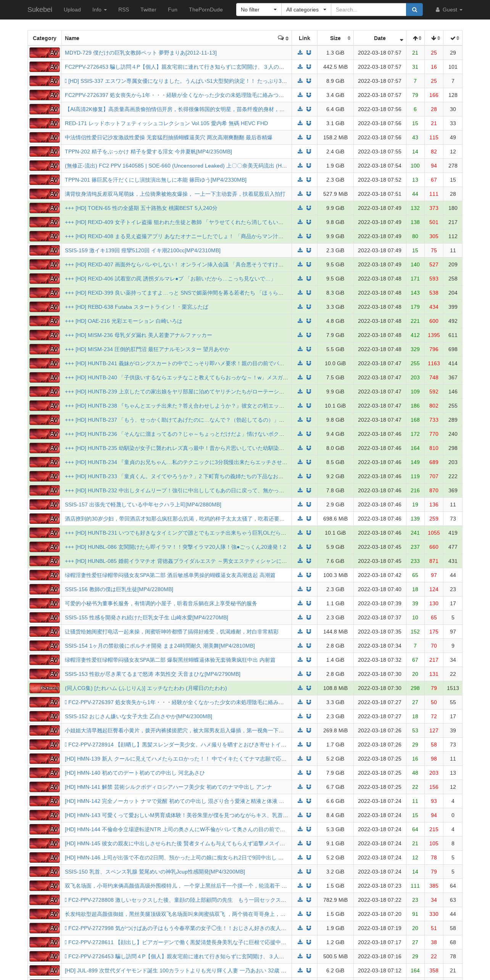Download torrent file for the SSIS-155 row
The height and width of the screenshot is (980, 490).
pyautogui.click(x=300, y=617)
